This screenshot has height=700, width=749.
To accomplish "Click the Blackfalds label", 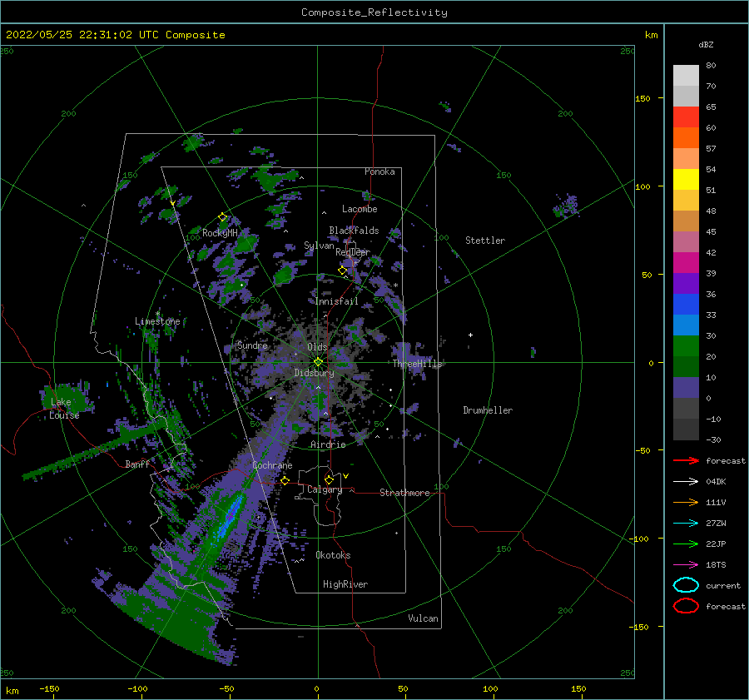I will point(354,231).
